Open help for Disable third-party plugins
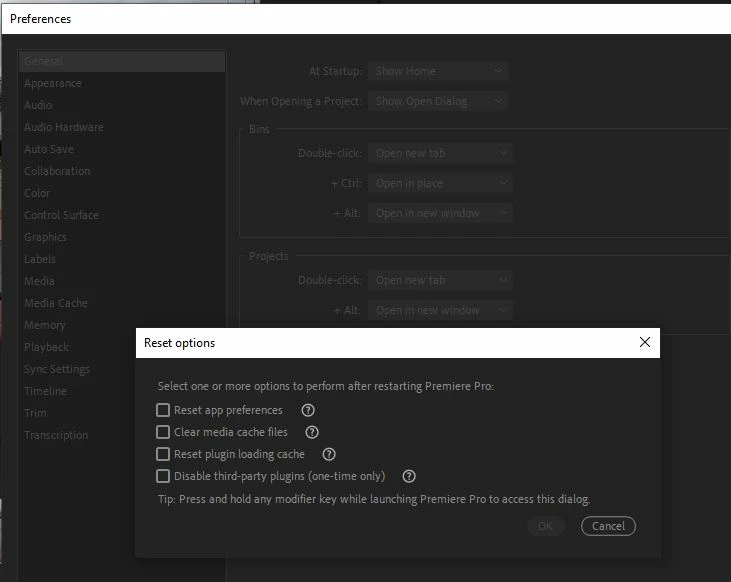This screenshot has width=731, height=582. coord(409,476)
